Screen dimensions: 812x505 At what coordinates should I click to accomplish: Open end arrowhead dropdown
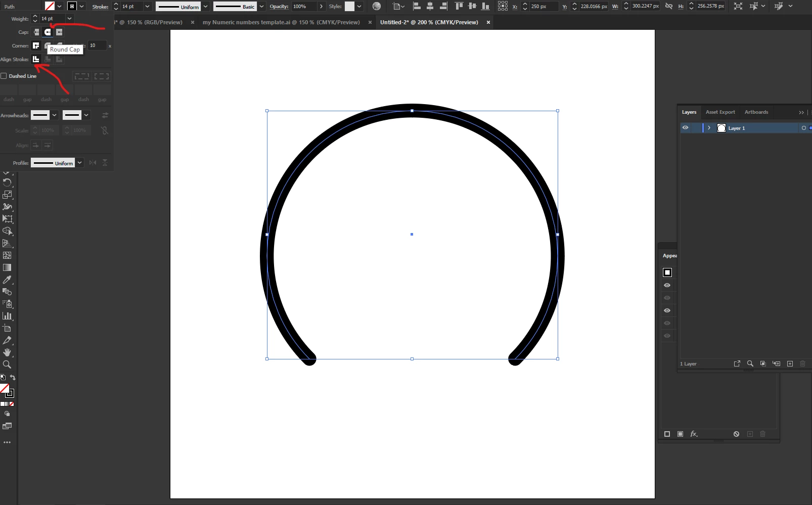86,115
